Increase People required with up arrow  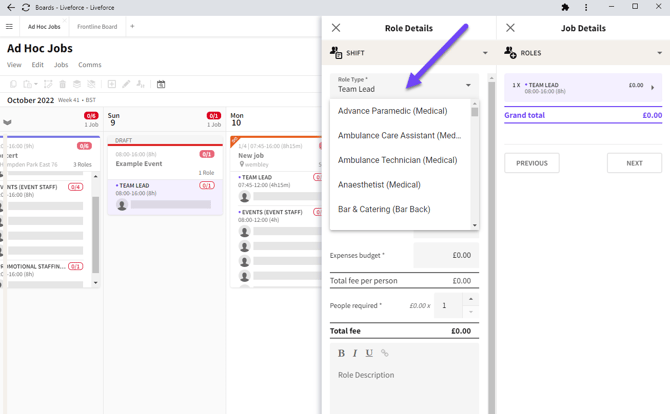pos(471,299)
